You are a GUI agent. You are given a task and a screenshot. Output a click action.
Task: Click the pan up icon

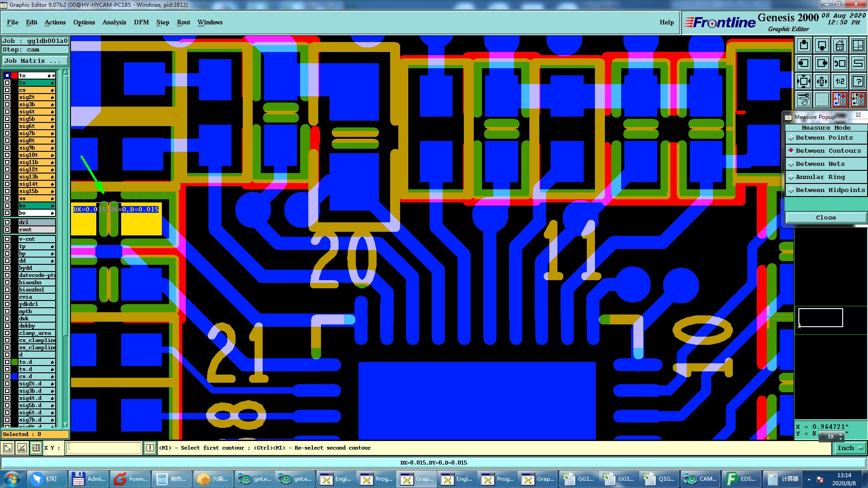click(x=803, y=45)
